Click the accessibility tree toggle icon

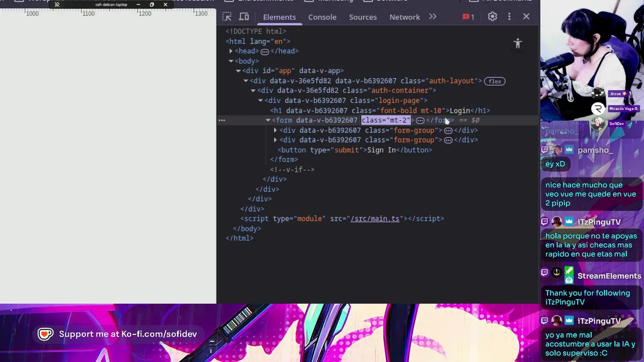tap(518, 44)
